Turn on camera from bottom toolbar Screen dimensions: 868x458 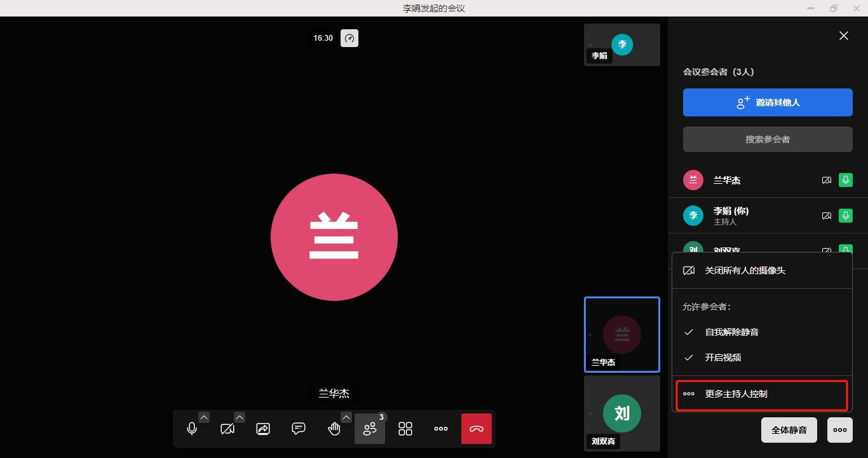[227, 429]
